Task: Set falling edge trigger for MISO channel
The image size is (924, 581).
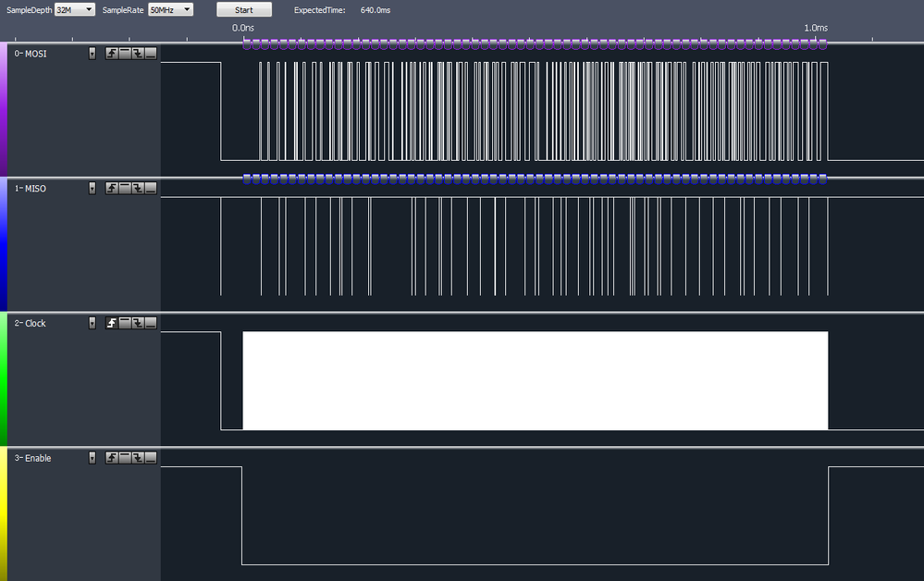Action: (x=139, y=188)
